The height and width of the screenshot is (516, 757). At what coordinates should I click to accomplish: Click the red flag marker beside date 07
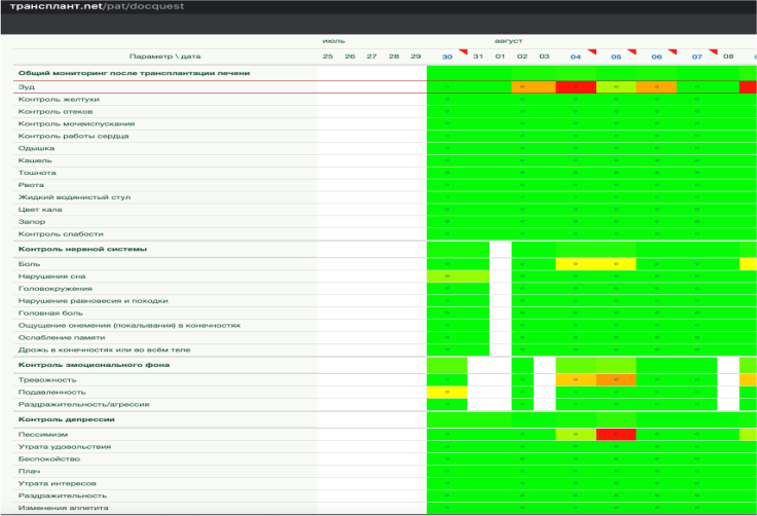[x=713, y=52]
